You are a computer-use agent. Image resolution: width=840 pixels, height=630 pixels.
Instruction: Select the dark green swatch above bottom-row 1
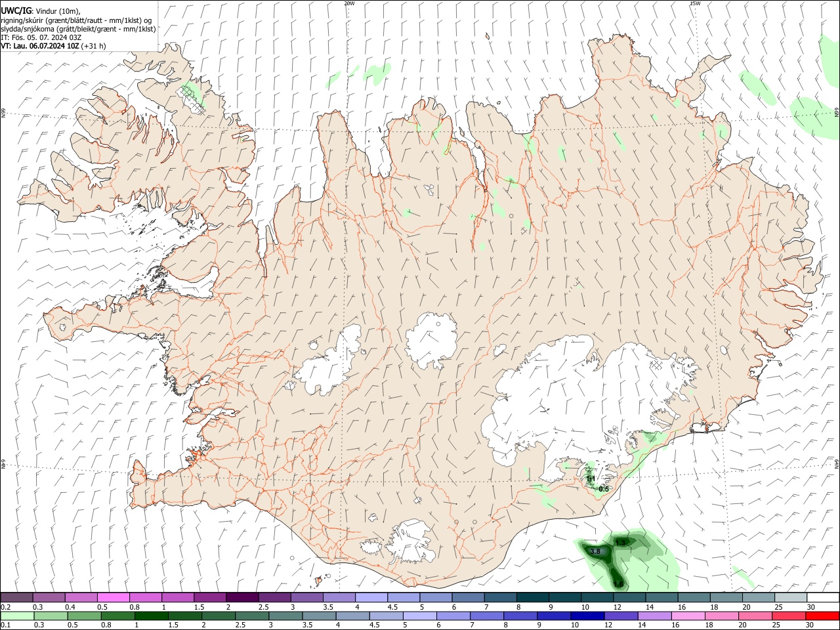pyautogui.click(x=152, y=616)
